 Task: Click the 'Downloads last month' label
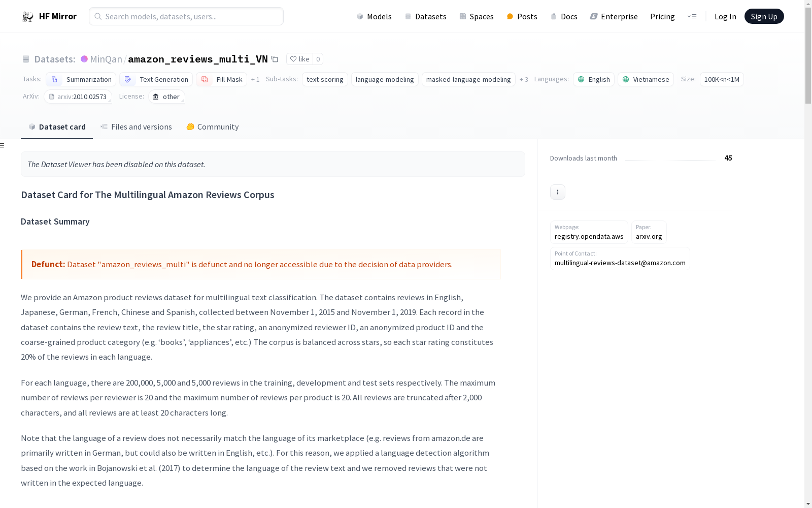(584, 158)
